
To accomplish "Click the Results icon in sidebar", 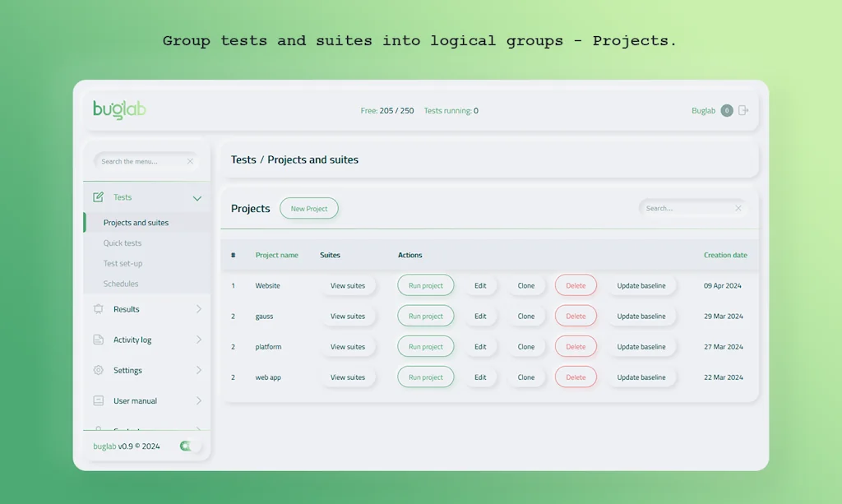I will pos(99,309).
